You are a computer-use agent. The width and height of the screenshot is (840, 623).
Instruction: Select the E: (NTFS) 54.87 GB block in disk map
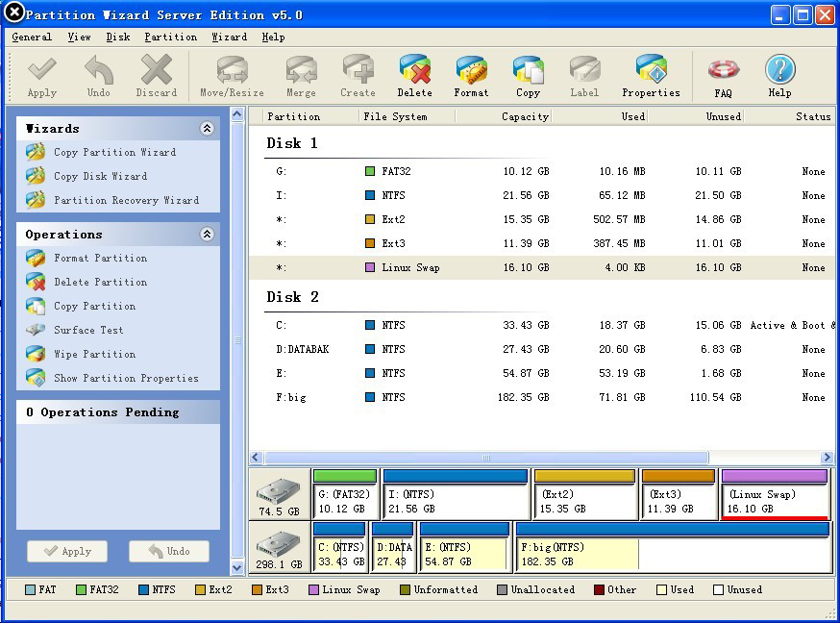(464, 547)
